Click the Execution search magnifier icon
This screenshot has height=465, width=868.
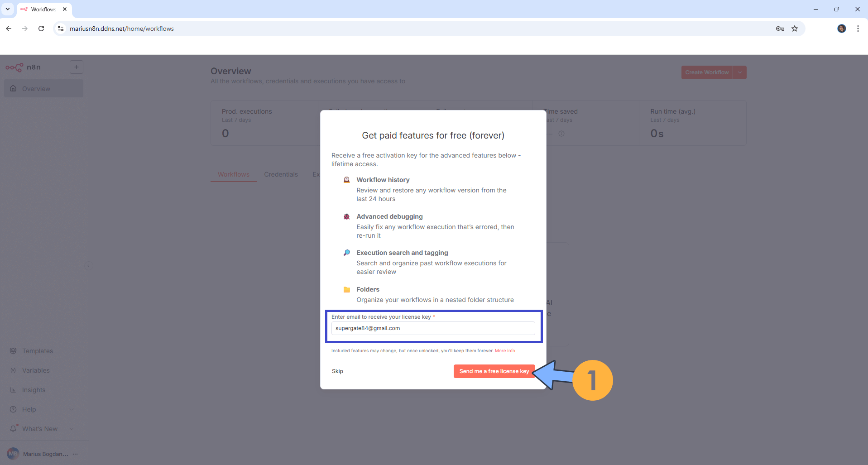click(347, 253)
